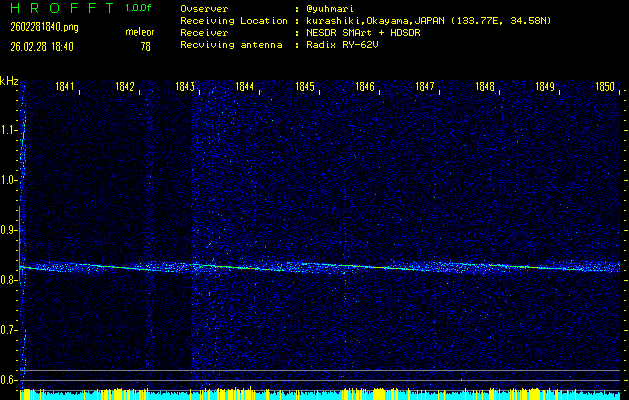Select the 1843 time marker
629x400 pixels.
point(185,87)
